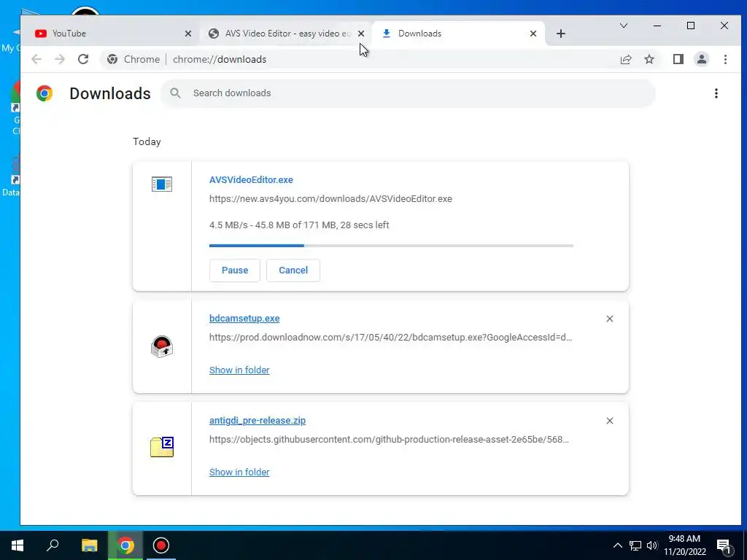Open the network status tray icon
This screenshot has width=747, height=560.
point(635,545)
